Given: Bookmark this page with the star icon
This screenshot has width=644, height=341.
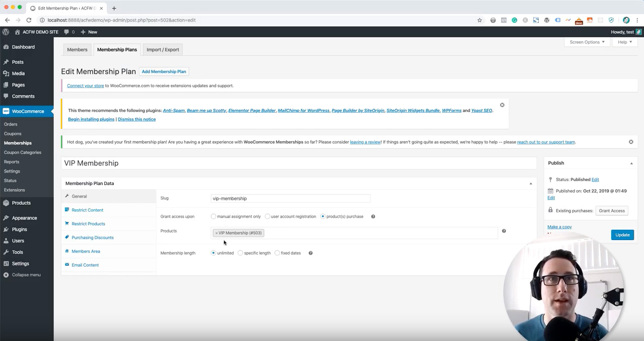Looking at the screenshot, I should (479, 20).
